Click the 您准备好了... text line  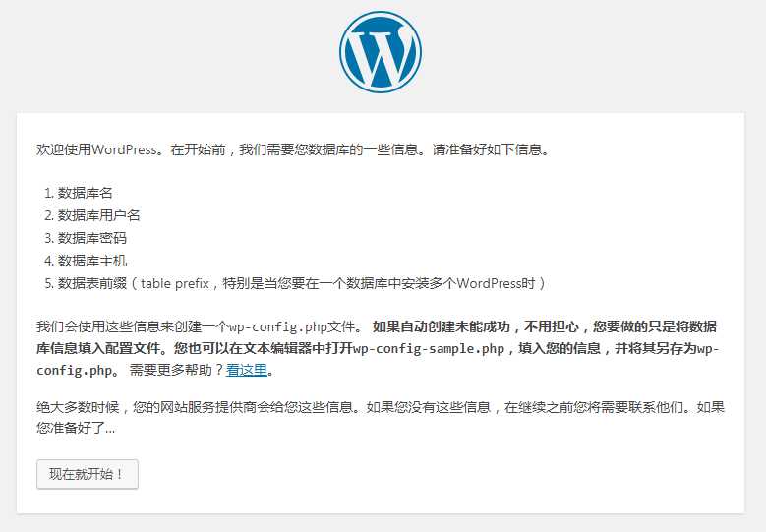coord(76,428)
